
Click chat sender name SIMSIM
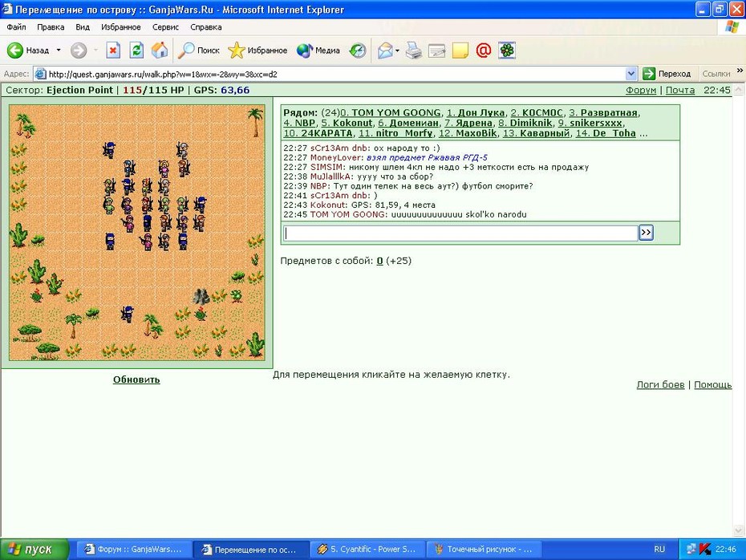pyautogui.click(x=326, y=167)
